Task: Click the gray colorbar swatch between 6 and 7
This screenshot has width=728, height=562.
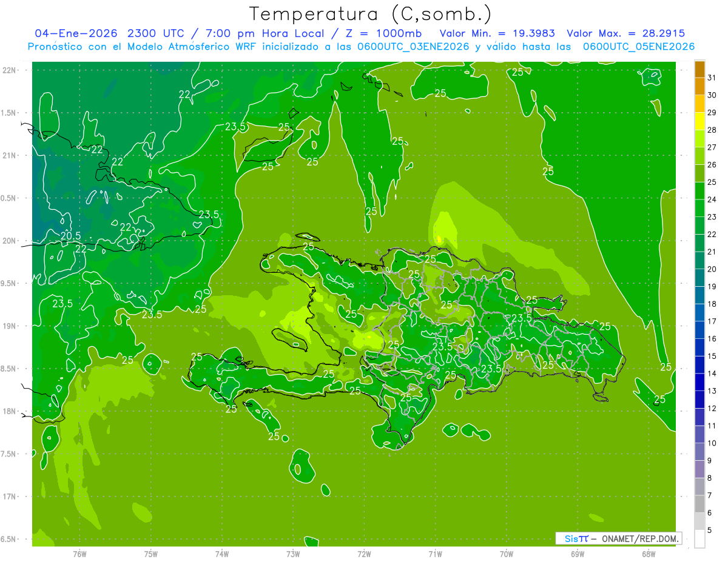Action: (699, 504)
